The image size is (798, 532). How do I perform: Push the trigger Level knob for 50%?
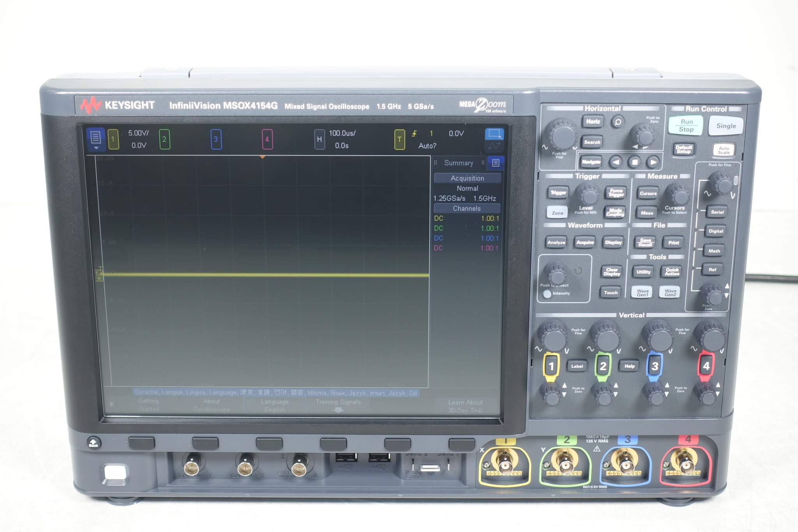[x=588, y=194]
